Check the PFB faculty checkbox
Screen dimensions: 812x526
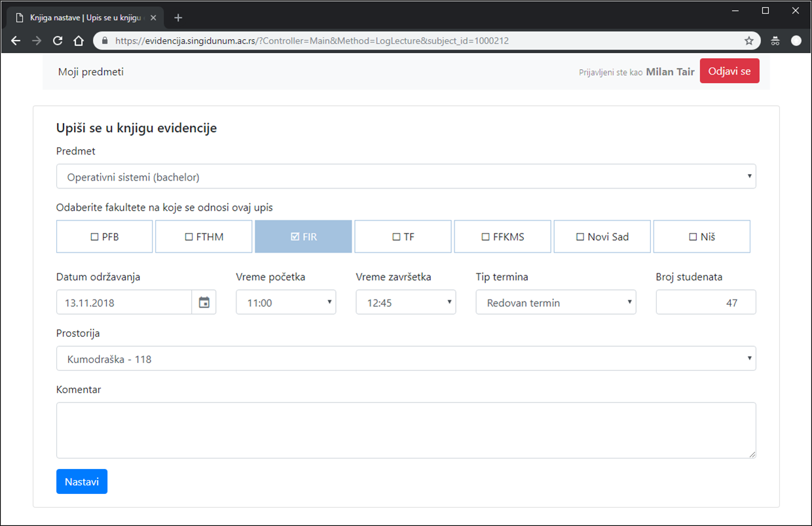click(x=105, y=237)
